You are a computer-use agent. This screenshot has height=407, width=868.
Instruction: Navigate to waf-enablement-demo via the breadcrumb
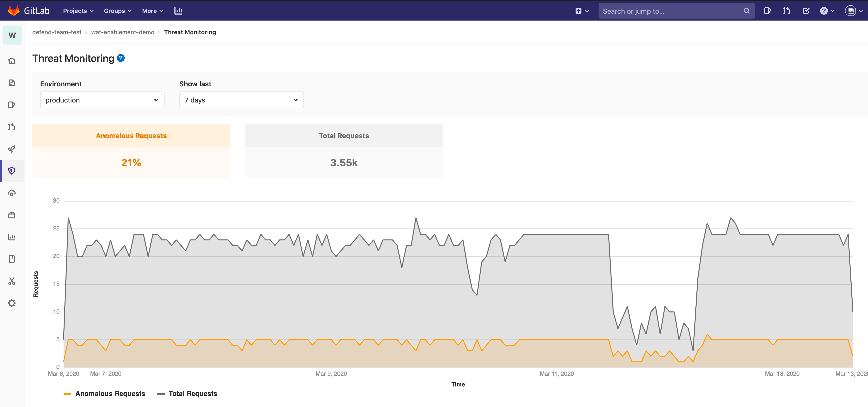(123, 32)
